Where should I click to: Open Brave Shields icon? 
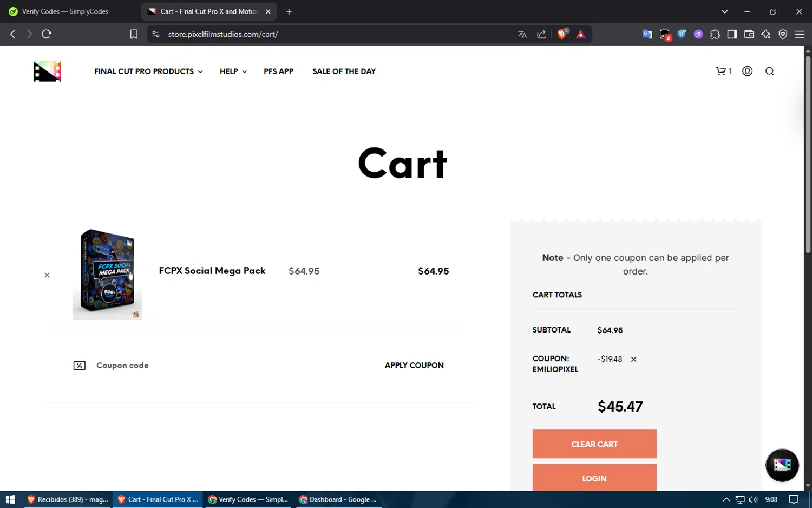(562, 34)
